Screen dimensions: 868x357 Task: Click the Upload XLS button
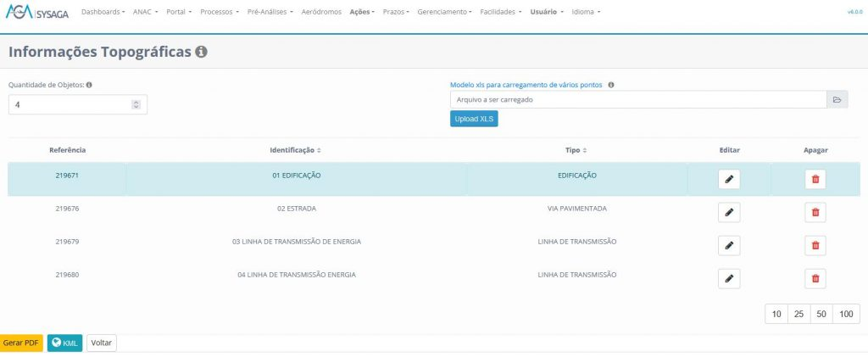click(474, 119)
